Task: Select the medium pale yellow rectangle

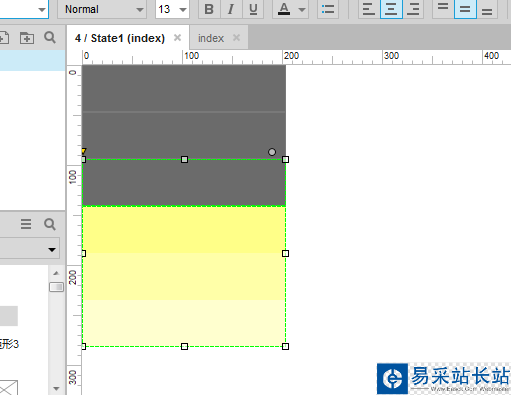Action: 184,277
